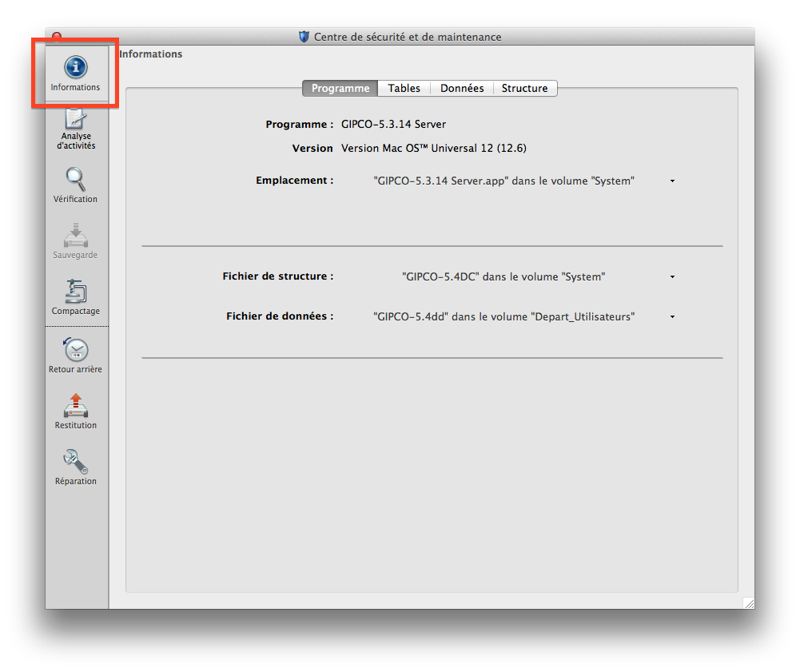Click the window resize grip corner
The width and height of the screenshot is (800, 672).
click(x=749, y=603)
